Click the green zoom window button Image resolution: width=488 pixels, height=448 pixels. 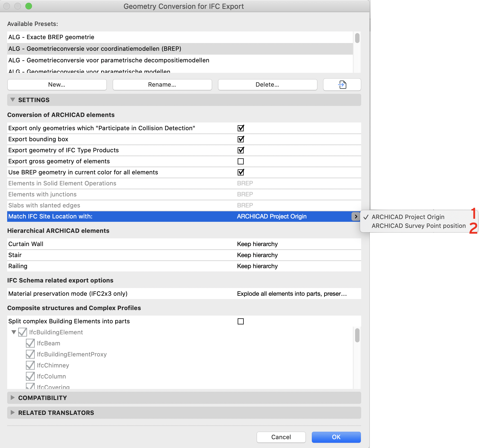point(29,6)
